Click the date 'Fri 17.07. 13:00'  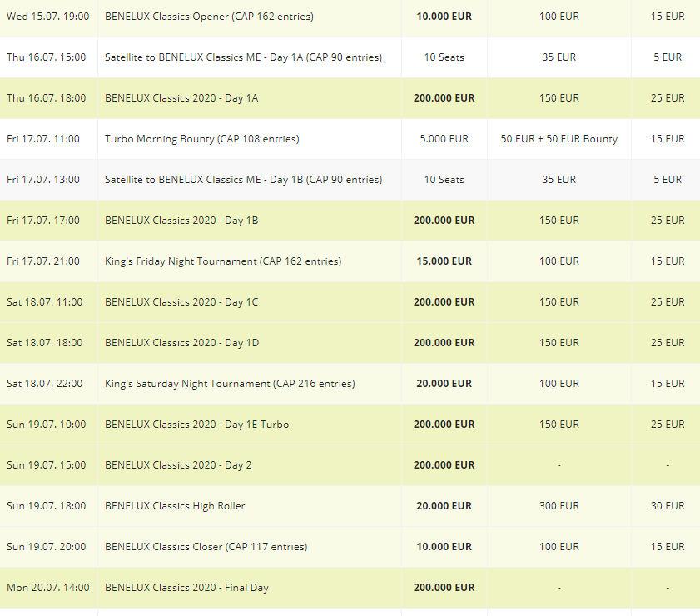(x=43, y=180)
